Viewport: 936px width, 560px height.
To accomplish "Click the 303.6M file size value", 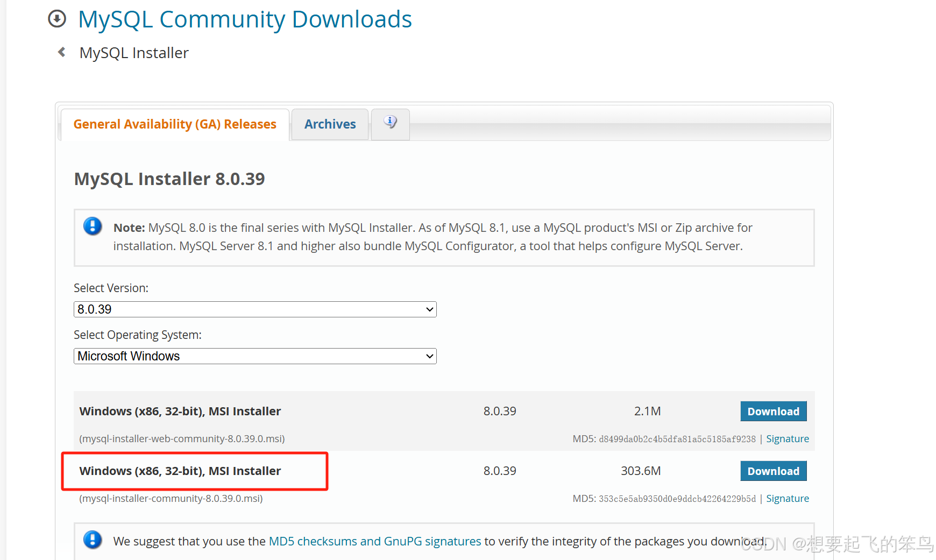I will pyautogui.click(x=641, y=471).
